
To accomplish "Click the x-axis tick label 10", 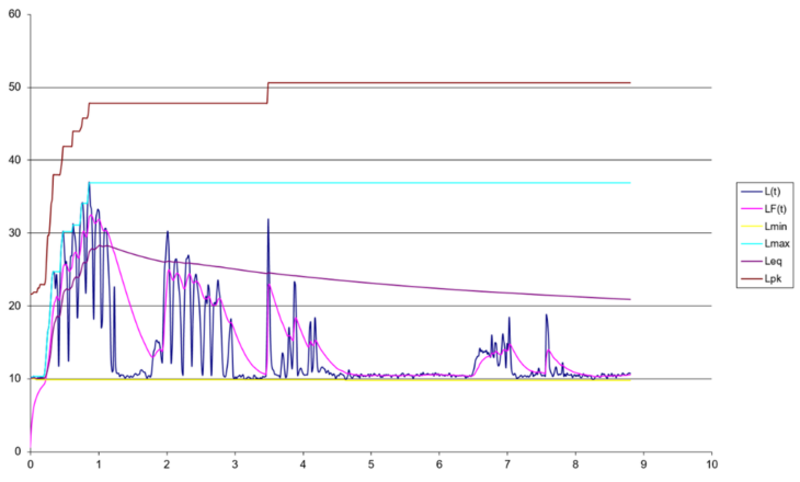I will pos(711,465).
